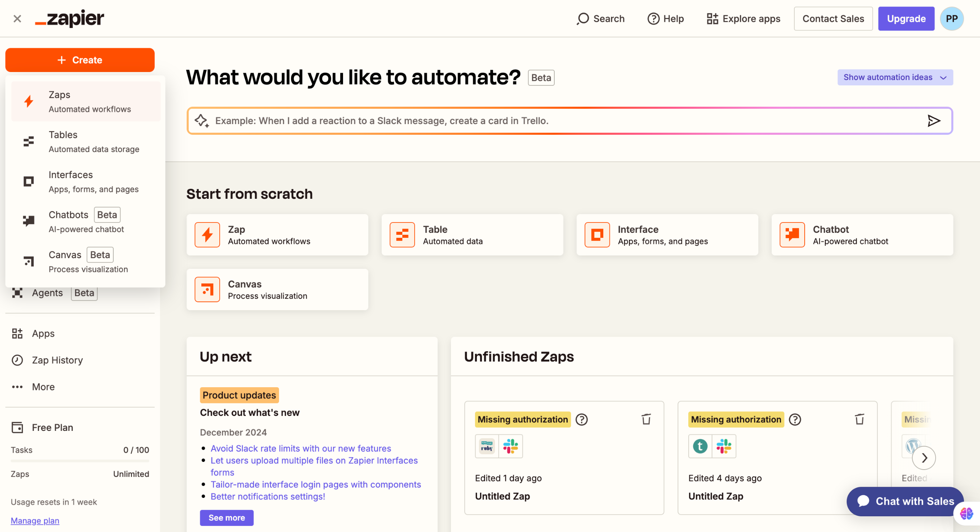Click trash icon on second Untitled Zap
The image size is (980, 532).
[x=859, y=419]
